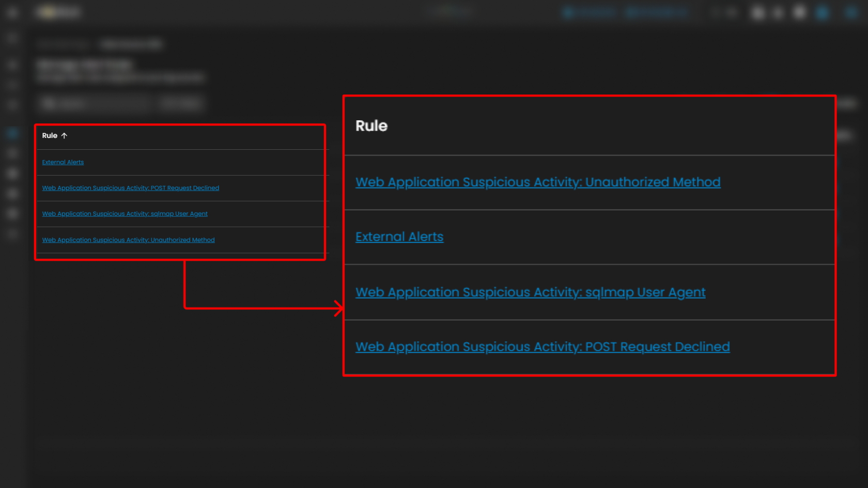Open Unauthorized Method rule in small table
This screenshot has height=488, width=868.
(x=129, y=240)
